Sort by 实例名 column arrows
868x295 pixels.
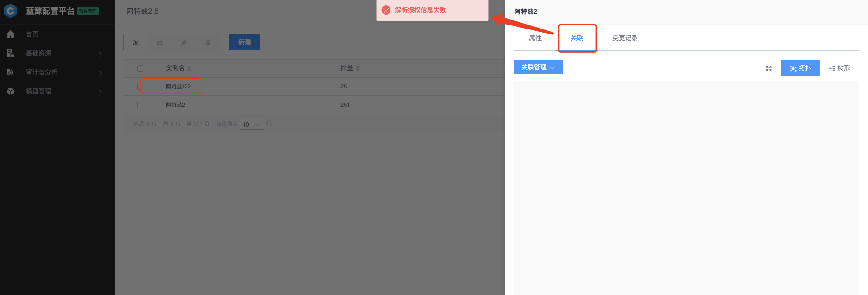[x=189, y=69]
